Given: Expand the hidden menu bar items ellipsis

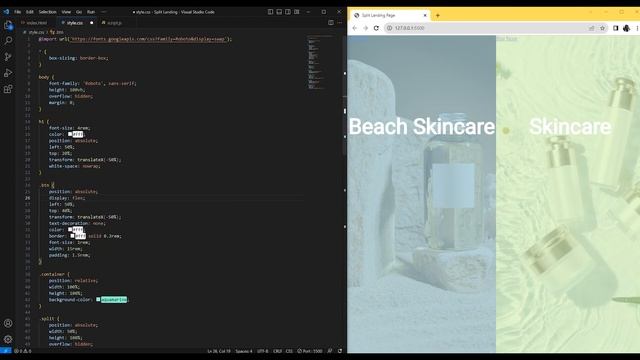Looking at the screenshot, I should [104, 12].
